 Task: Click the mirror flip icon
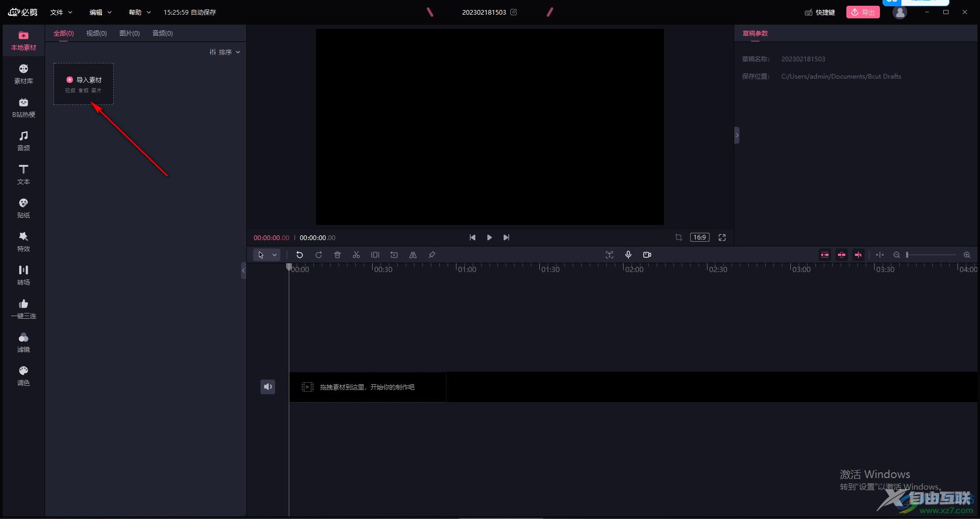tap(413, 255)
